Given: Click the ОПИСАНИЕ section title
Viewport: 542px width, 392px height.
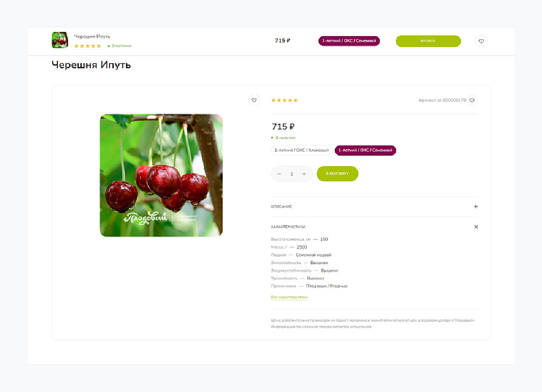Looking at the screenshot, I should tap(281, 207).
